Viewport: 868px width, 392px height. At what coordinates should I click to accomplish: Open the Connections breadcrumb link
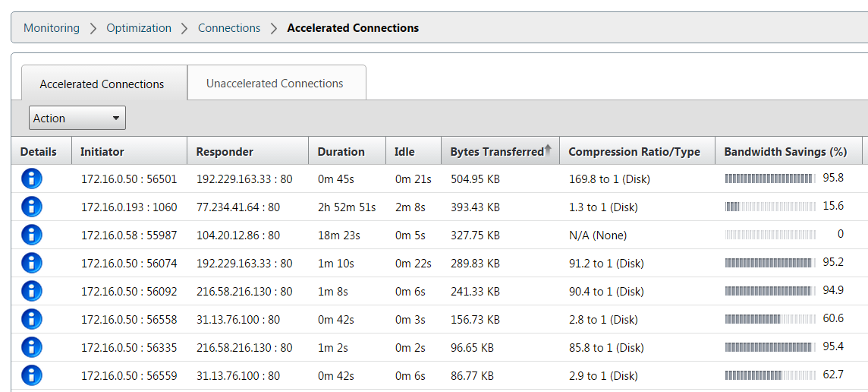click(x=229, y=27)
